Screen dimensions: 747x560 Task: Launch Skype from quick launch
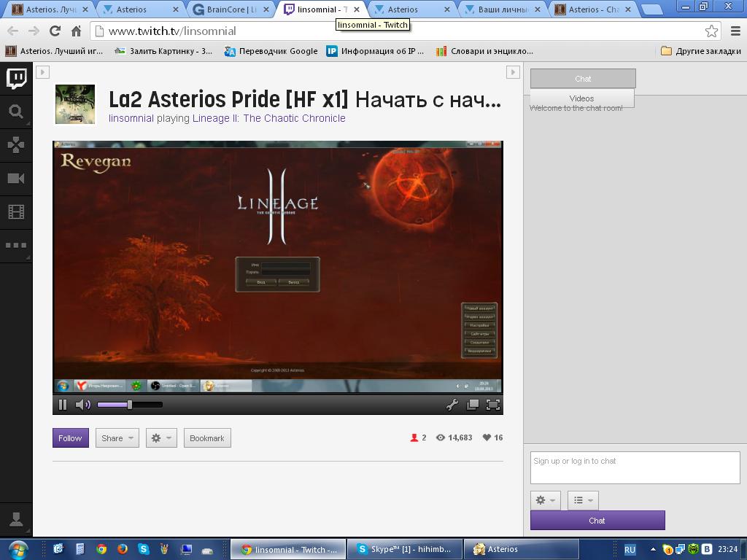coord(144,550)
